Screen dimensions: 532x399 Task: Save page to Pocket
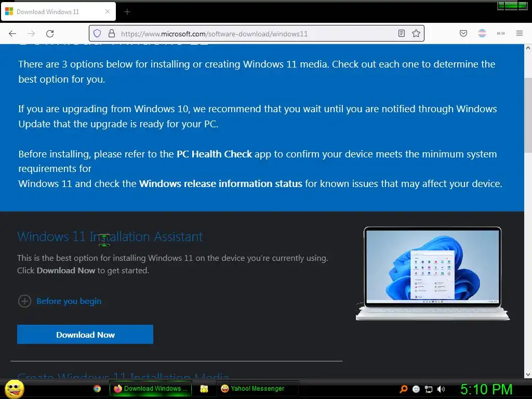463,33
